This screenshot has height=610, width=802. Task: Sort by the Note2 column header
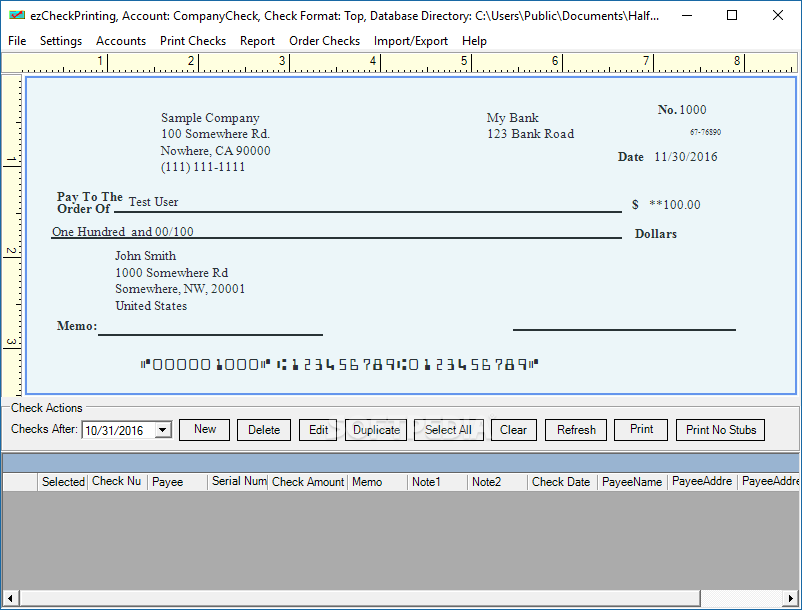point(497,482)
